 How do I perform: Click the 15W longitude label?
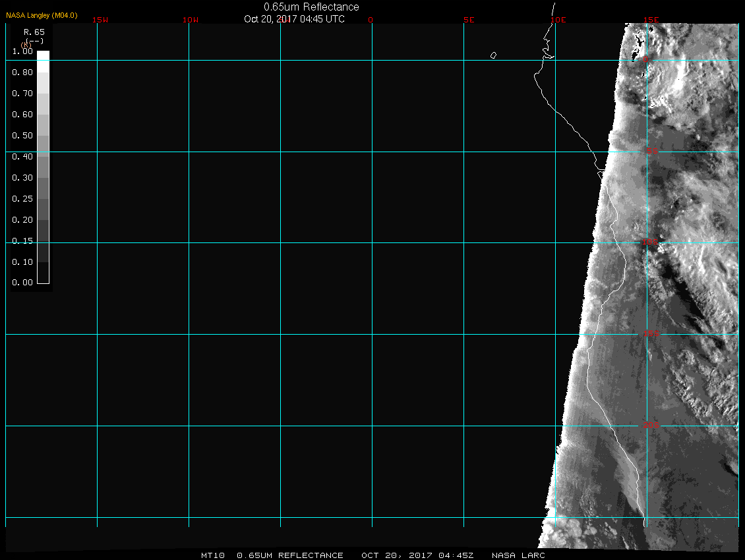click(100, 20)
